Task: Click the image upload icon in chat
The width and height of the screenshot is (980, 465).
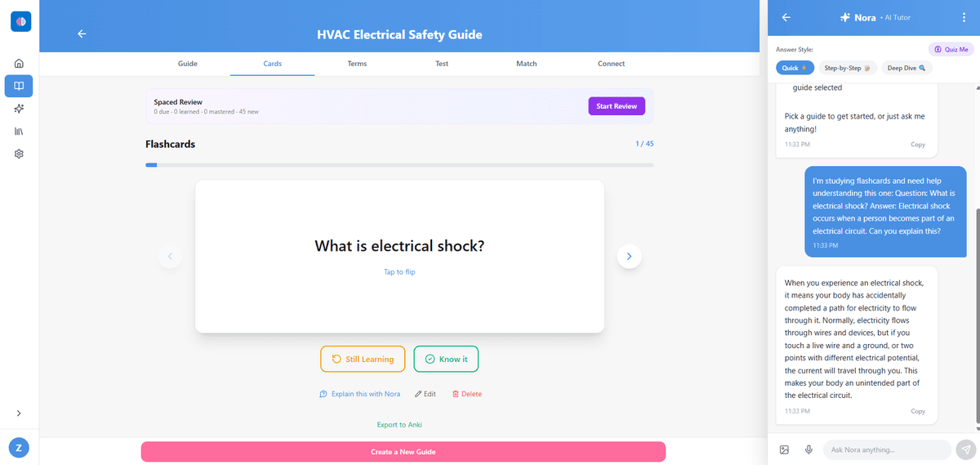Action: [784, 449]
